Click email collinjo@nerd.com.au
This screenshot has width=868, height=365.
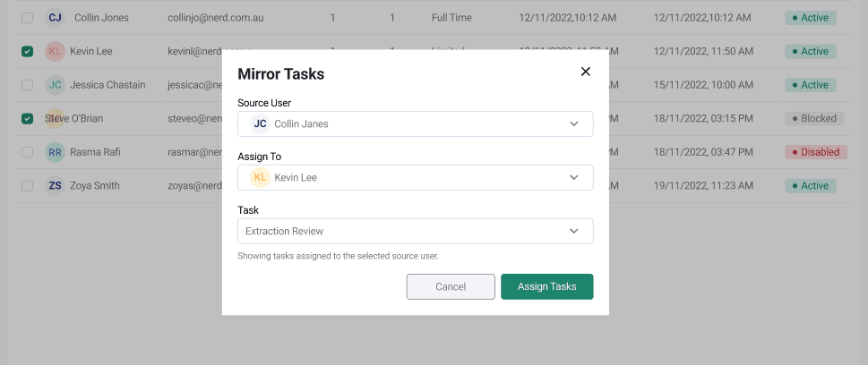215,18
